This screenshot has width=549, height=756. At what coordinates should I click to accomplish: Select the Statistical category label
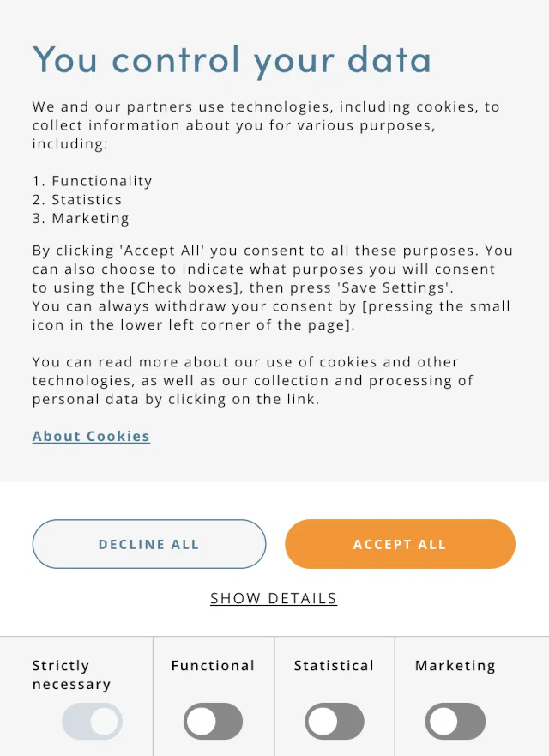(334, 665)
